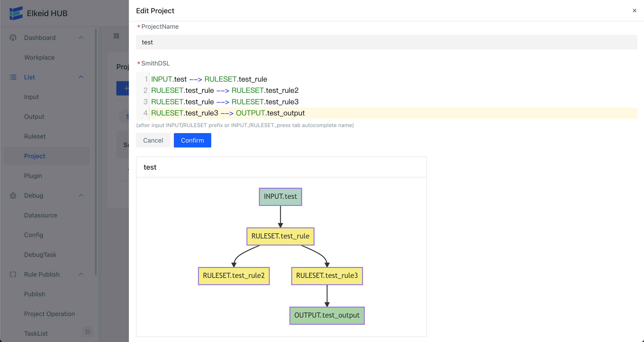Collapse the Dashboard menu chevron
644x342 pixels.
(x=81, y=38)
